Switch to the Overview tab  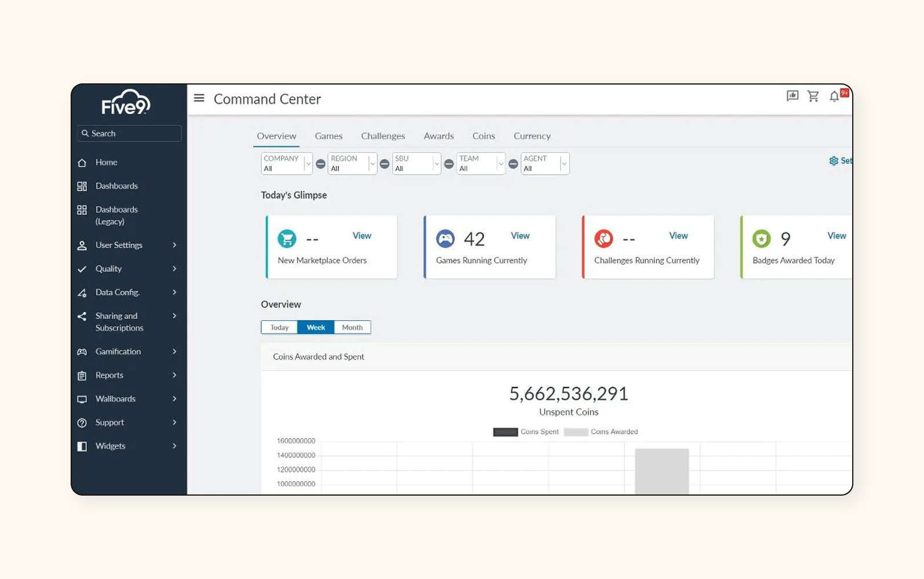(x=277, y=136)
